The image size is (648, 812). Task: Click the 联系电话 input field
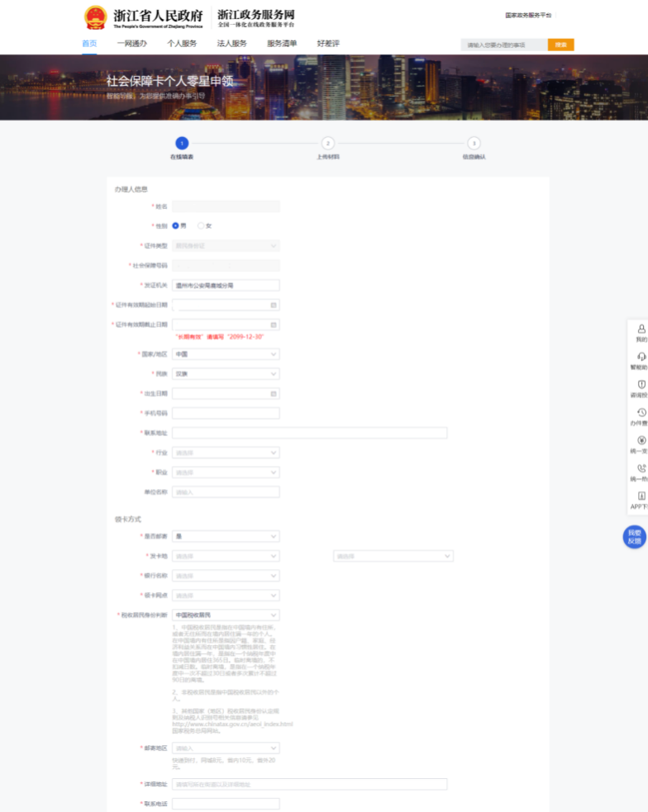tap(226, 804)
